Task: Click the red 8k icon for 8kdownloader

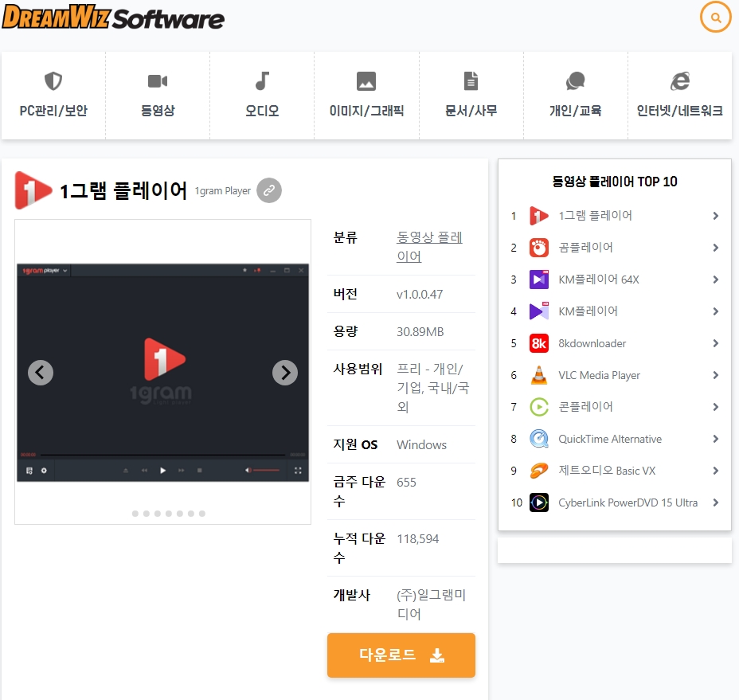Action: coord(538,343)
